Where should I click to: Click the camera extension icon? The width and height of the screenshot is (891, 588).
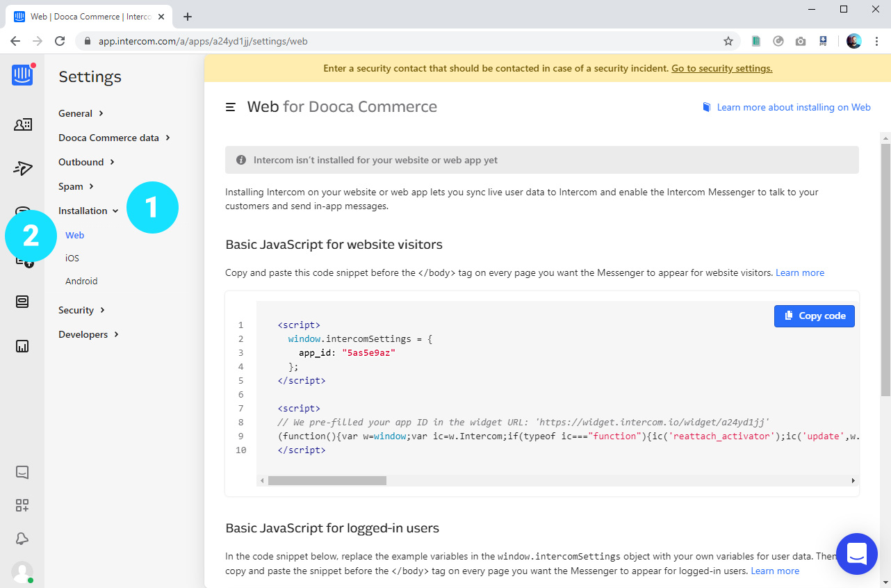(x=801, y=41)
